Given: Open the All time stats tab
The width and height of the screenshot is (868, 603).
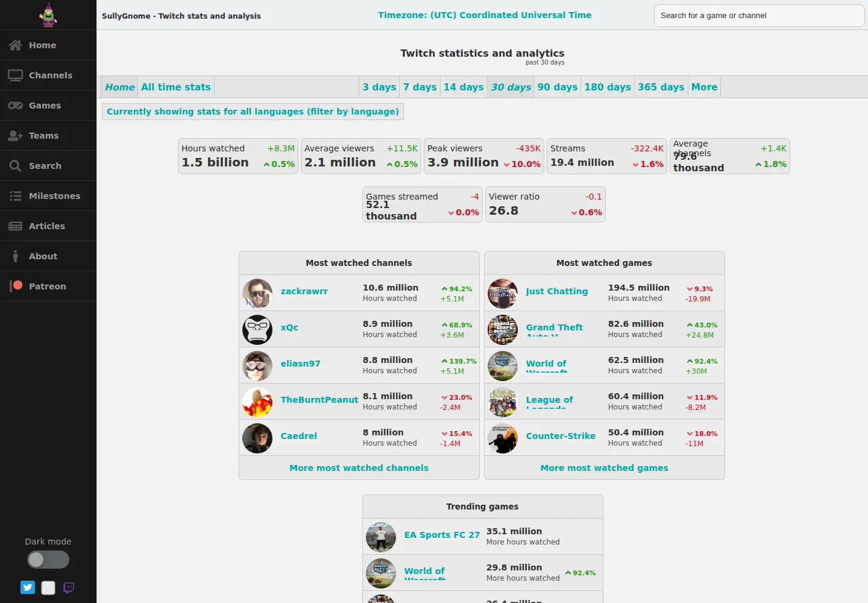Looking at the screenshot, I should point(176,87).
